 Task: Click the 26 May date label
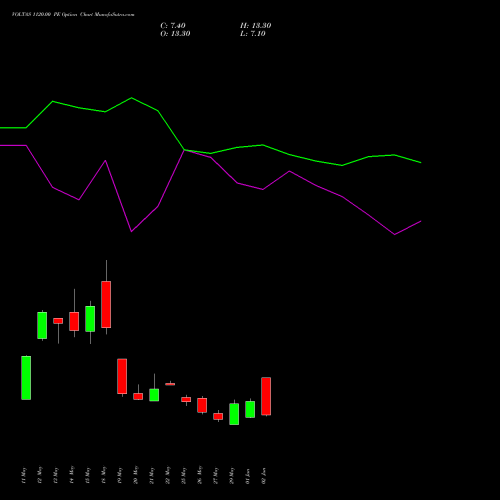[x=200, y=475]
